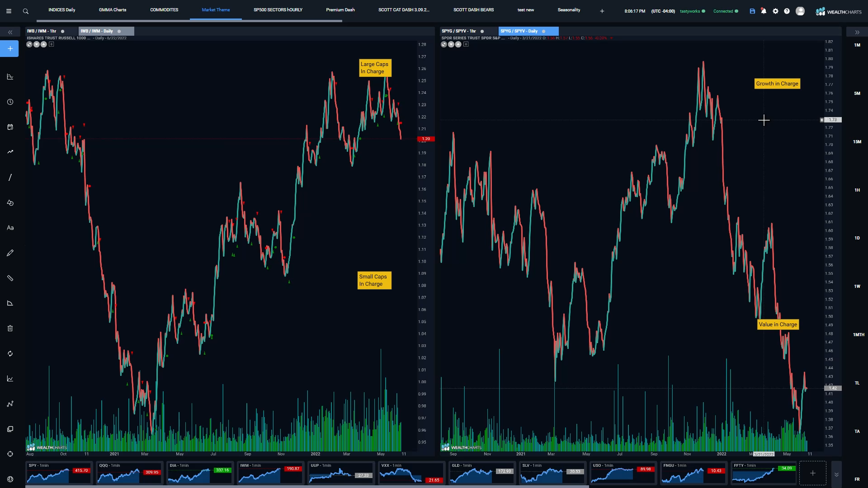Toggle the Connected status indicator
This screenshot has height=488, width=868.
[736, 11]
